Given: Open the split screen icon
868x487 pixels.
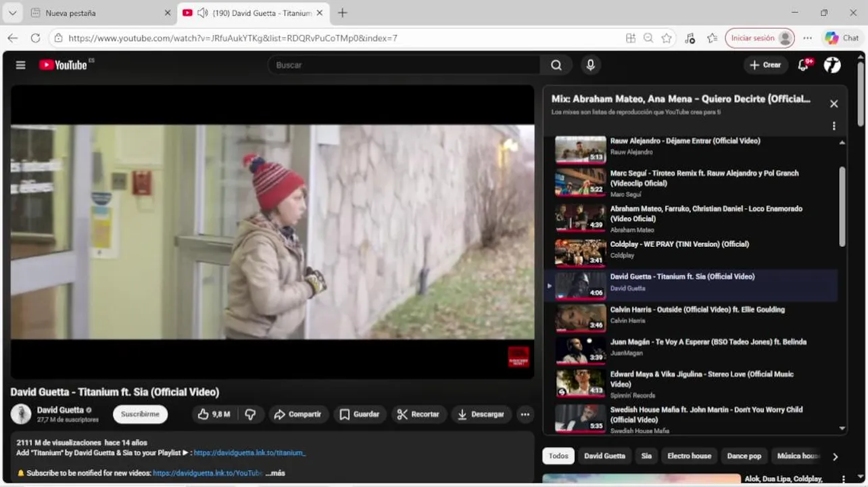Looking at the screenshot, I should [x=631, y=38].
